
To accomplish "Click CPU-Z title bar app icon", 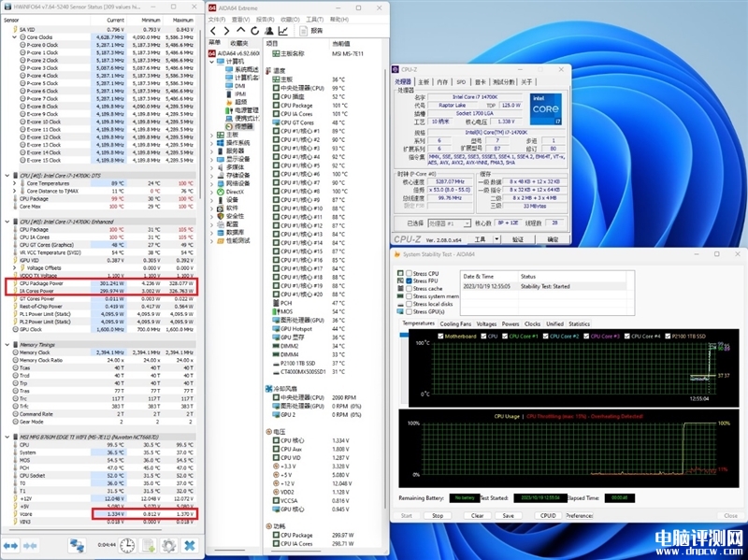I will click(x=395, y=69).
